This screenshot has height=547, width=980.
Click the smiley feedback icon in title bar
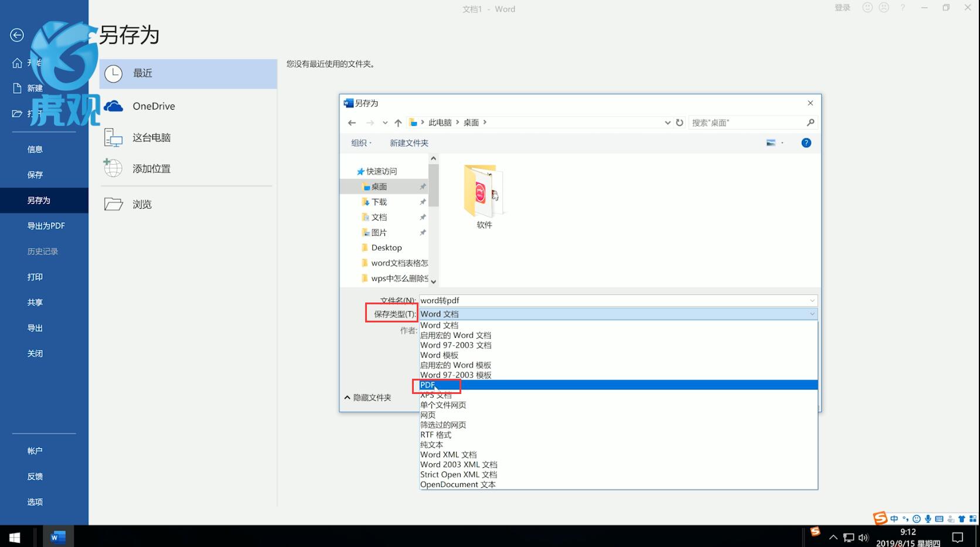[867, 8]
